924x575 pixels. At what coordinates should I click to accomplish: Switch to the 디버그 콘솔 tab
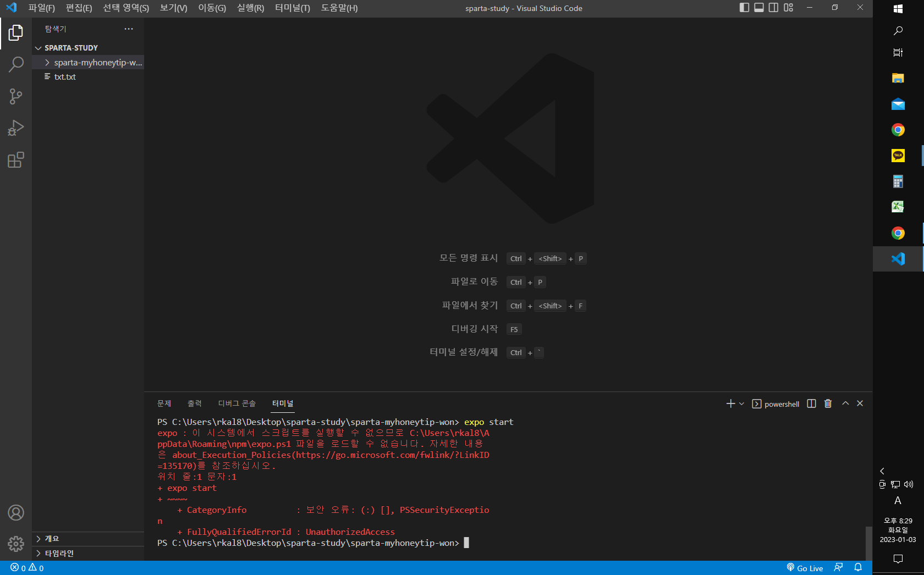coord(237,403)
